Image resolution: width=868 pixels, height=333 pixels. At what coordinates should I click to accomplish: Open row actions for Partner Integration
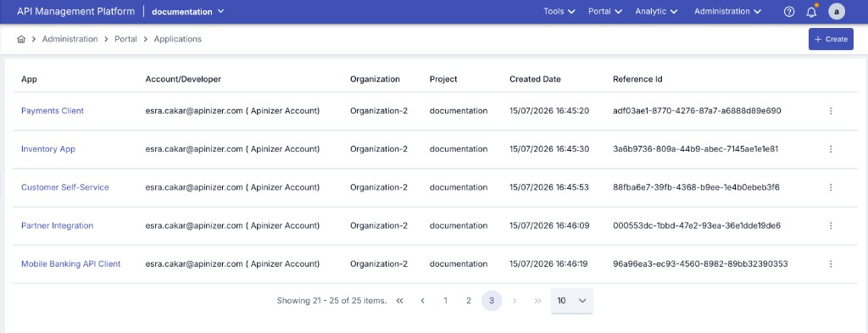[831, 225]
